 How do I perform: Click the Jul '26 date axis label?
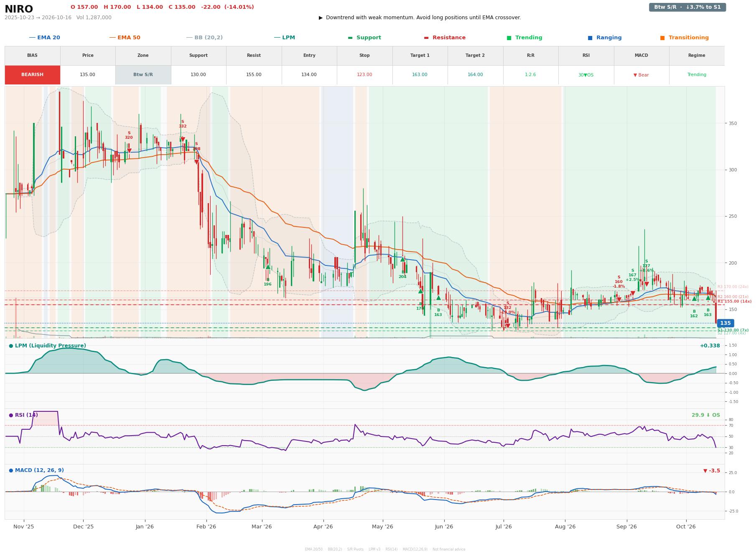pos(503,527)
